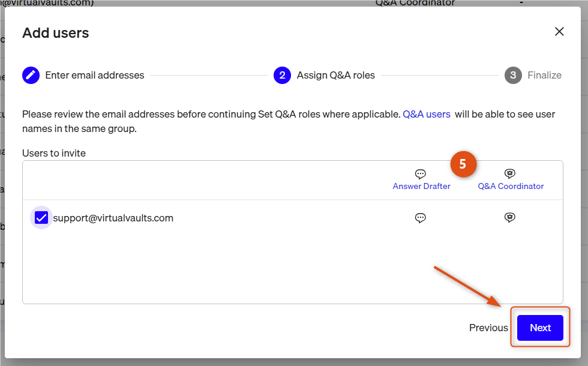Click the Assign Q&A roles step label
The image size is (588, 366).
click(x=335, y=76)
